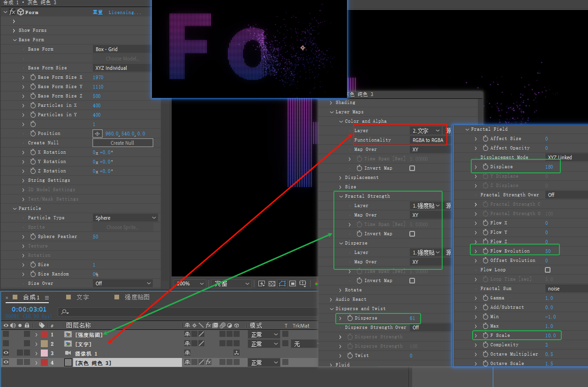Click the fx icon beside Form effect
Image resolution: width=588 pixels, height=387 pixels.
pyautogui.click(x=12, y=12)
